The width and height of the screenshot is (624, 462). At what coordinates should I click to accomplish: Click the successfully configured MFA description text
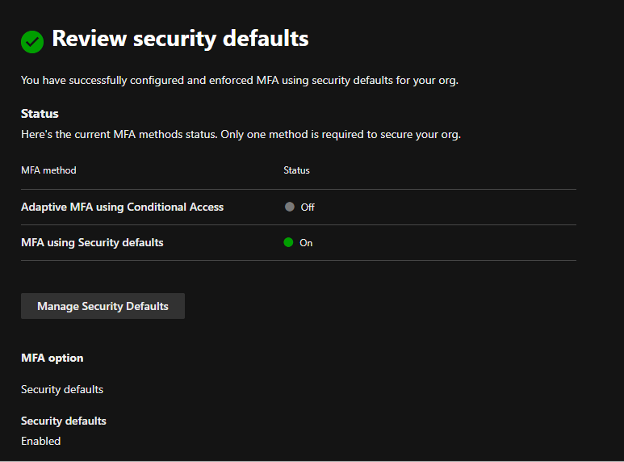click(x=239, y=80)
